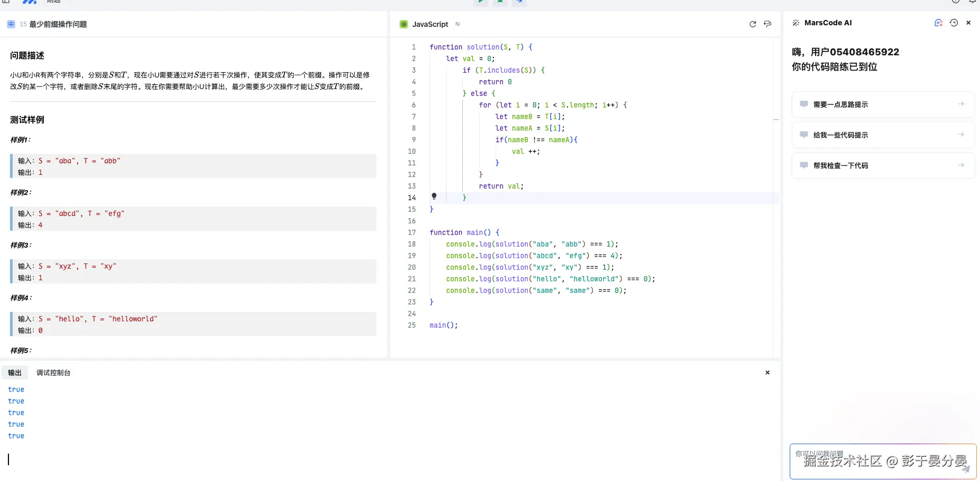Click the comment icon in editor header
Screen dimensions: 980x481
[768, 24]
